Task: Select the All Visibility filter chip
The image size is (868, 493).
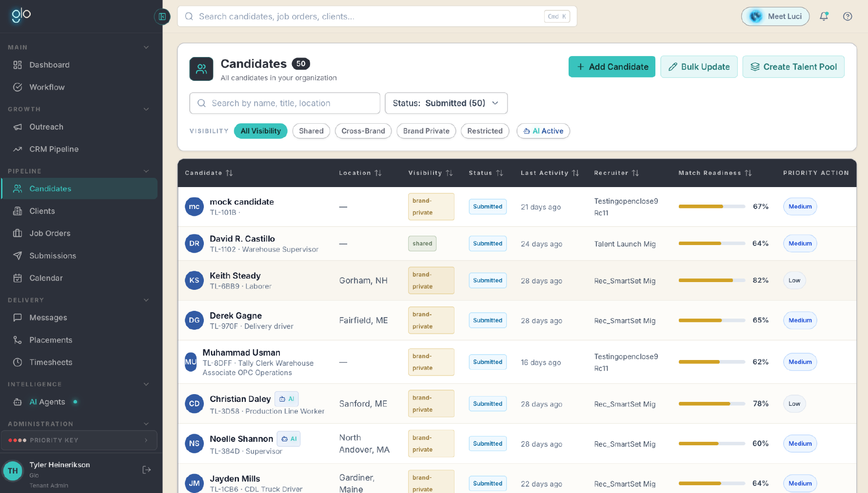Action: [260, 131]
